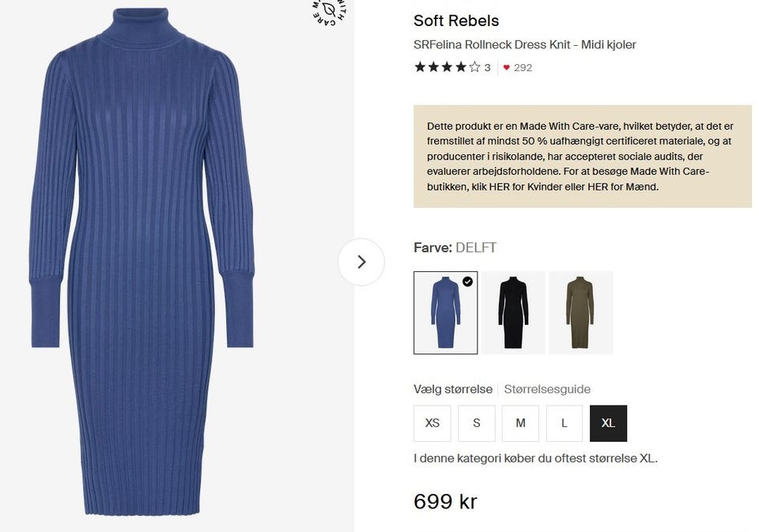Choose the black dress color variant
The width and height of the screenshot is (759, 532).
point(513,312)
